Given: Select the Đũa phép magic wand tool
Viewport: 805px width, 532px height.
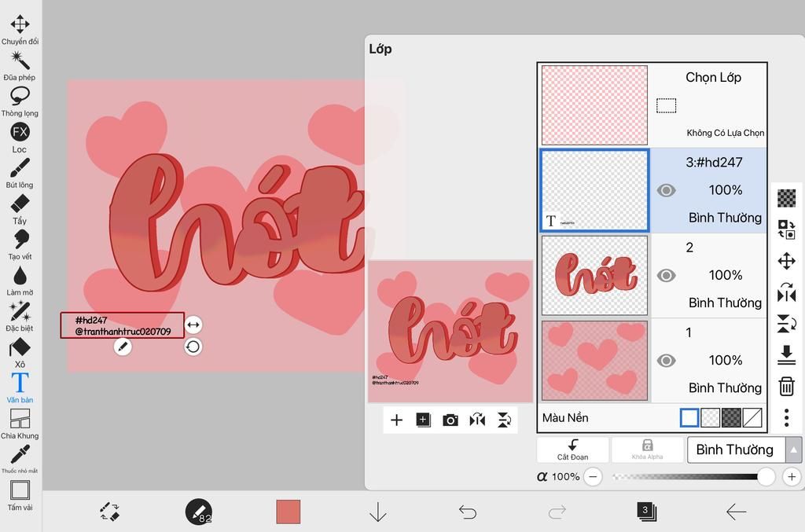Looking at the screenshot, I should click(20, 66).
